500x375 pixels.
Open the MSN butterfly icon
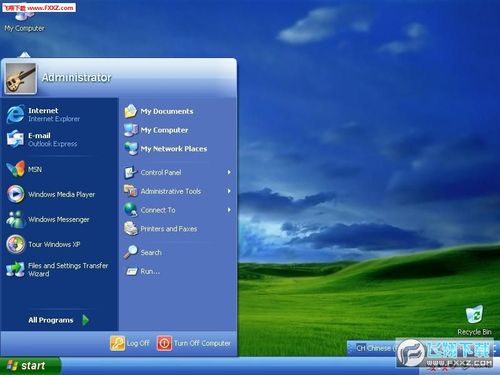[15, 169]
